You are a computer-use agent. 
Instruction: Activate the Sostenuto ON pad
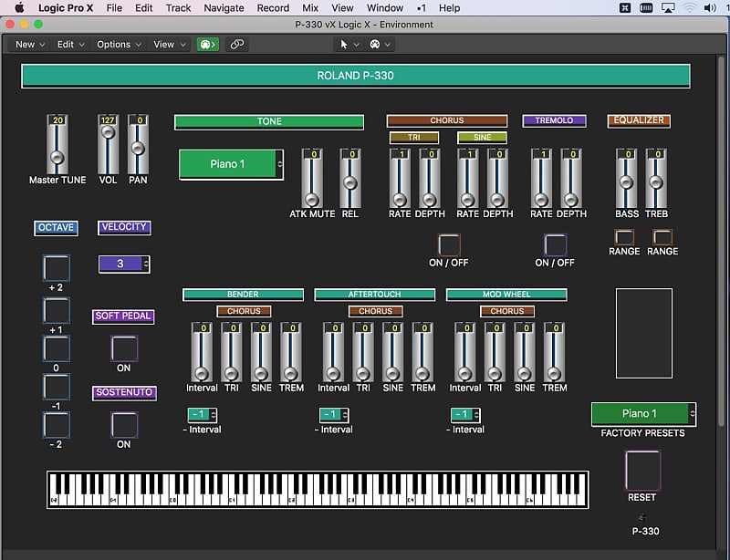123,424
